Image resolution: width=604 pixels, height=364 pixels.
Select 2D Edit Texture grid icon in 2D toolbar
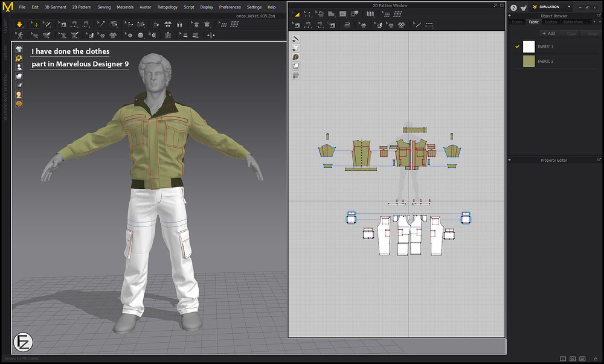[x=386, y=14]
